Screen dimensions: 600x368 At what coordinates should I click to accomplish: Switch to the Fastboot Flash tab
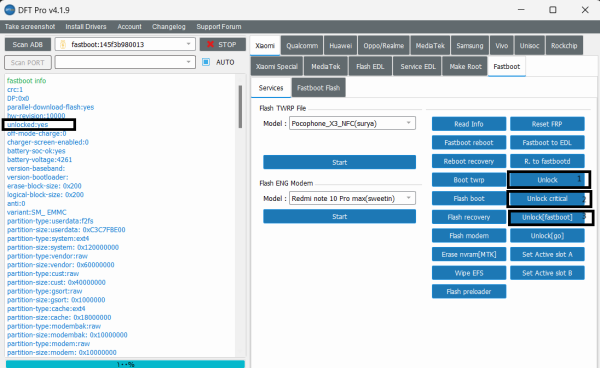click(318, 88)
